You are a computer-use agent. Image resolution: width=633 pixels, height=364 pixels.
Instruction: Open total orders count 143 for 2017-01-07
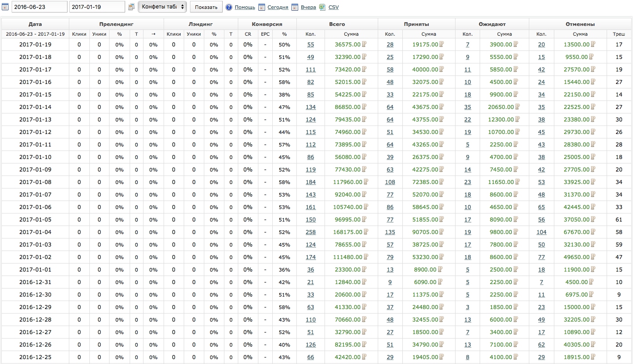point(311,195)
